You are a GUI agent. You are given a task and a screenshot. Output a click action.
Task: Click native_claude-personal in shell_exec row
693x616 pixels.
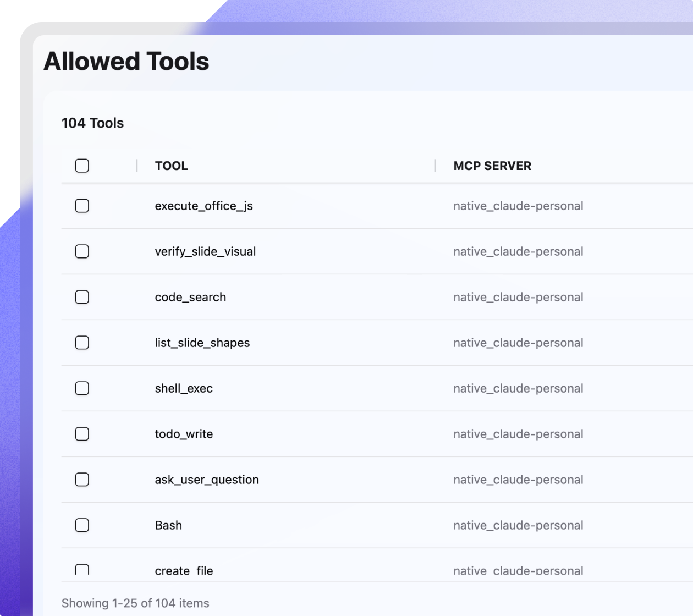pos(518,389)
